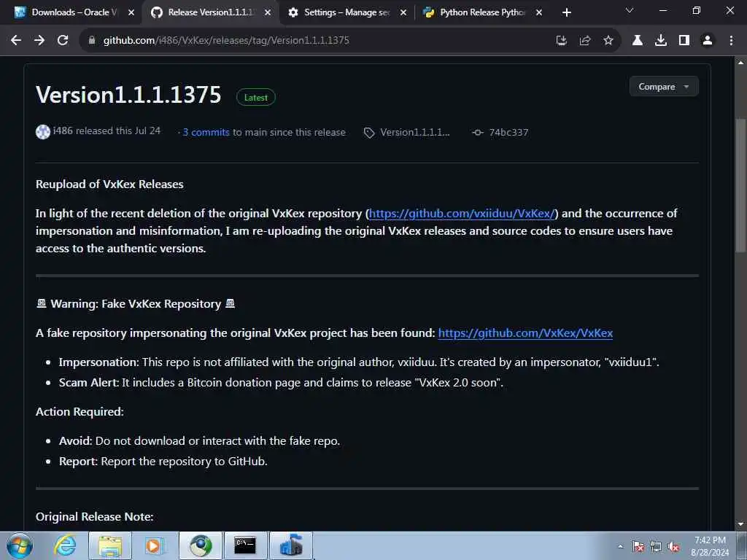
Task: Click the scrollbar up arrow
Action: (740, 63)
